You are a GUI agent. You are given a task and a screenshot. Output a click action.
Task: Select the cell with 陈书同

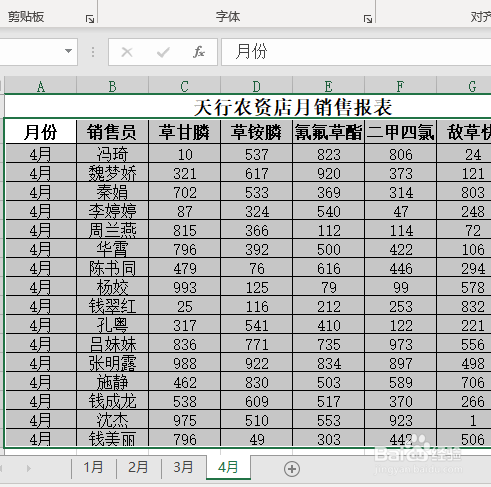coord(113,268)
